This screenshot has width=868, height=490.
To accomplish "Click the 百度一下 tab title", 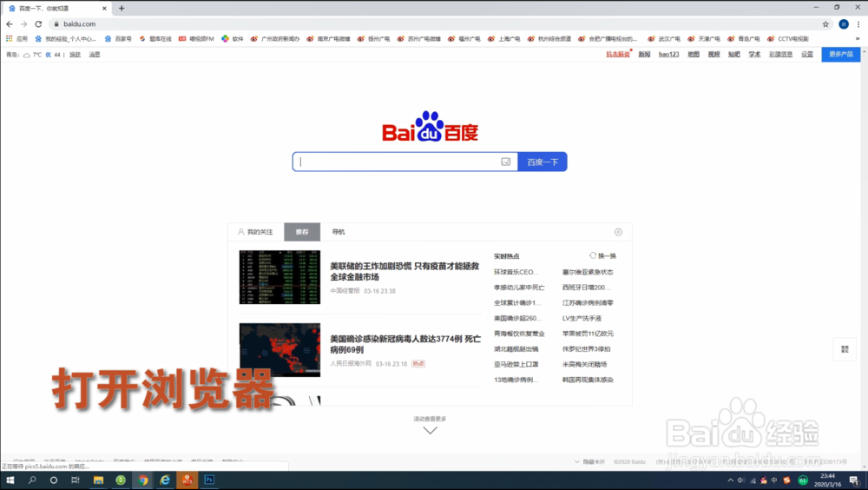I will 43,9.
